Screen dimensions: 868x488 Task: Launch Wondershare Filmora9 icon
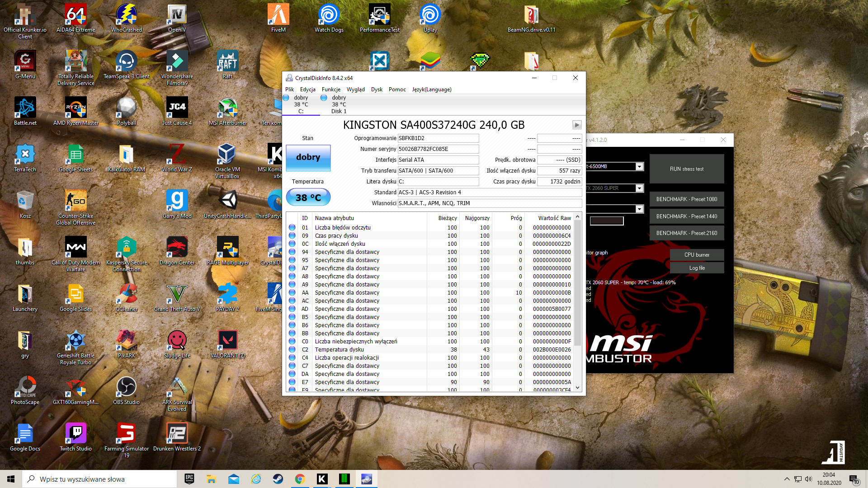tap(177, 68)
